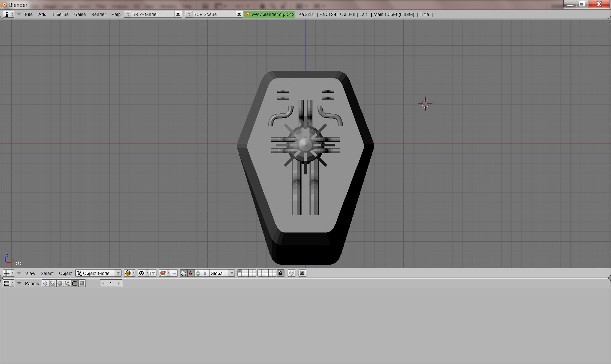The image size is (611, 364).
Task: Open the Render menu
Action: coord(98,15)
